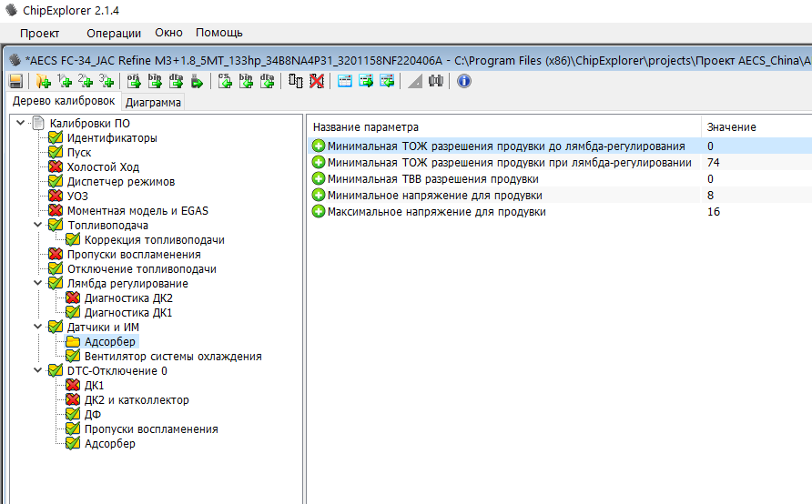This screenshot has width=812, height=504.
Task: Click the green plus icon labeled 3
Action: 107,81
